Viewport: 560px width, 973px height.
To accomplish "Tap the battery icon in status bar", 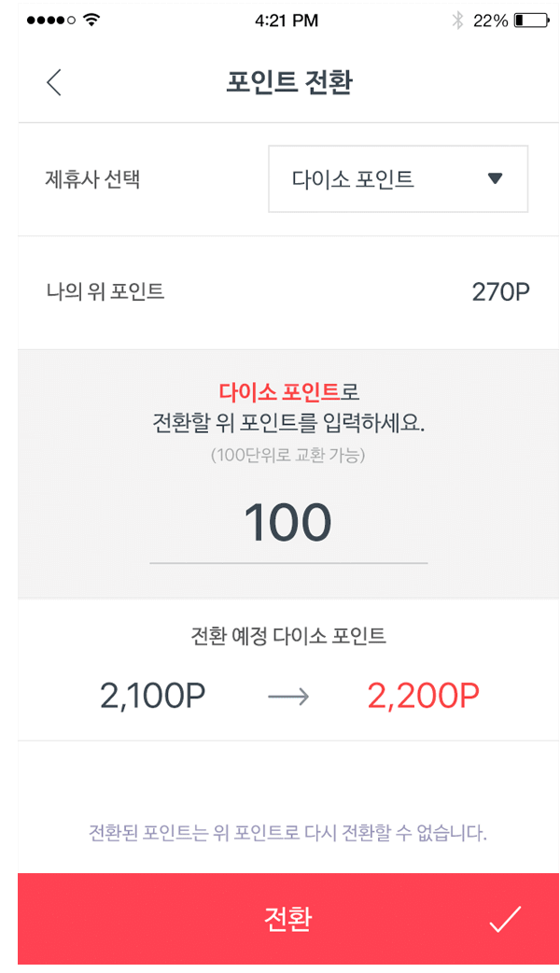I will 531,21.
